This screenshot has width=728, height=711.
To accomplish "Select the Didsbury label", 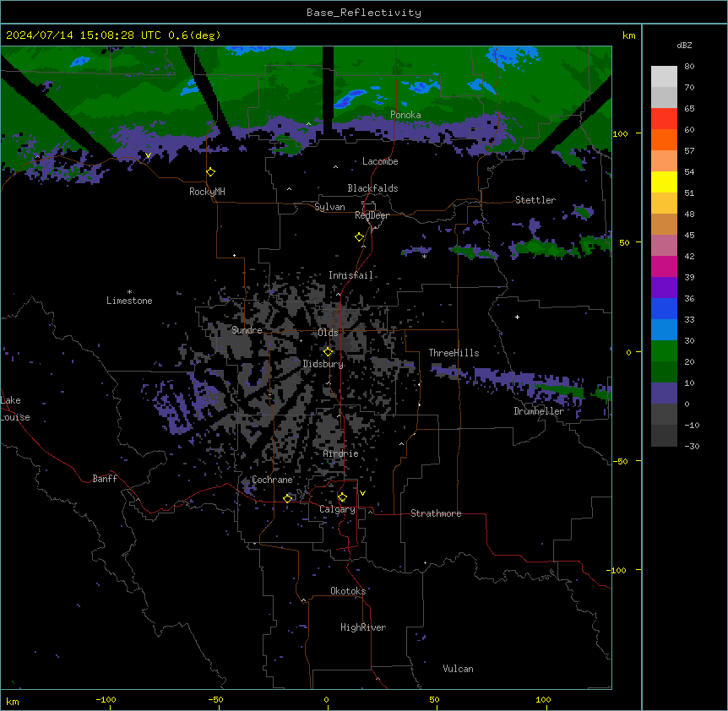I will tap(323, 364).
